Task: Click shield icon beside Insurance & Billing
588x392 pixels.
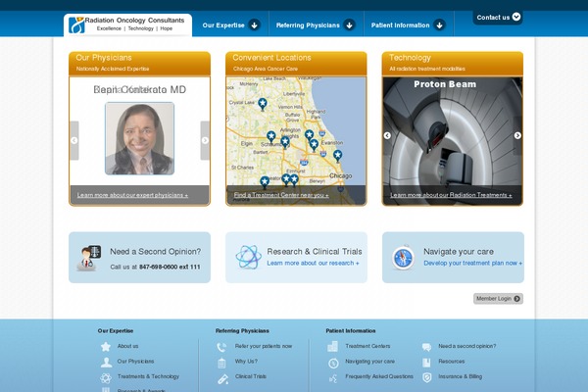Action: 426,377
